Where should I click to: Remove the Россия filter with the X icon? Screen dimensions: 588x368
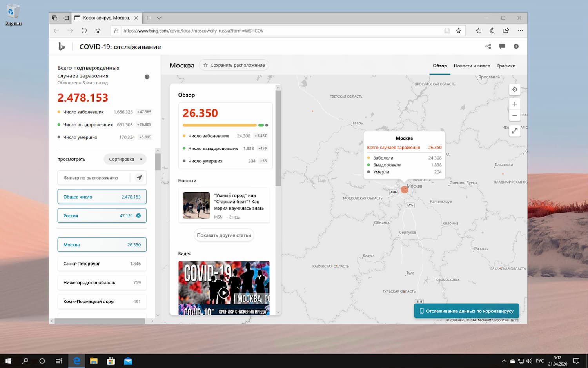coord(138,216)
